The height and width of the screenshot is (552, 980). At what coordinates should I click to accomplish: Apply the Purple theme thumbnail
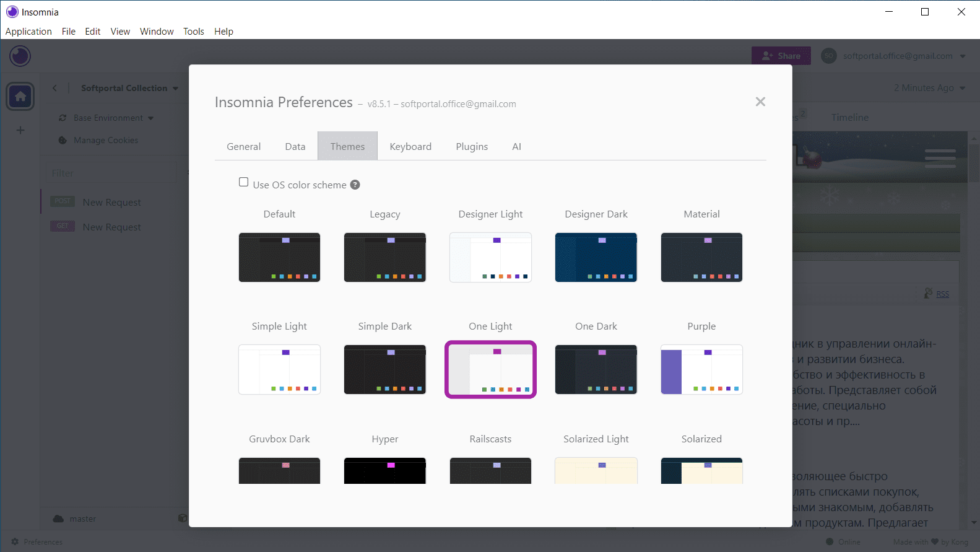click(701, 370)
